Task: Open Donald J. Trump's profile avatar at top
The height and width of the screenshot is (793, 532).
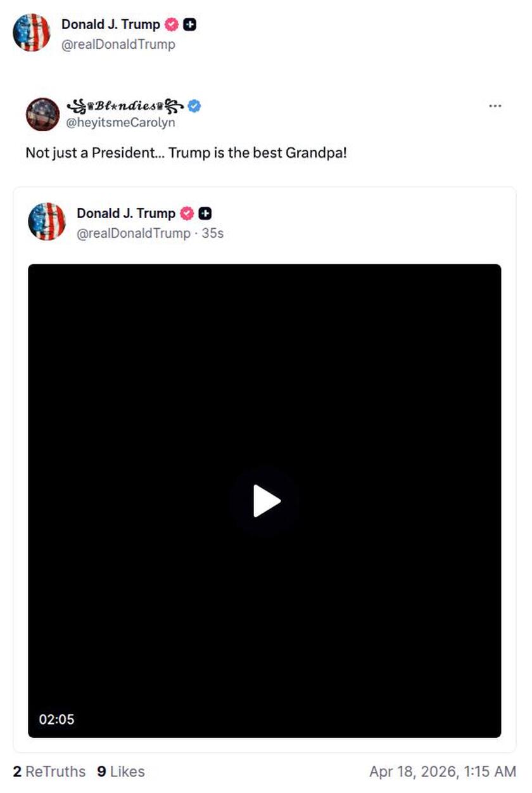Action: [x=32, y=32]
